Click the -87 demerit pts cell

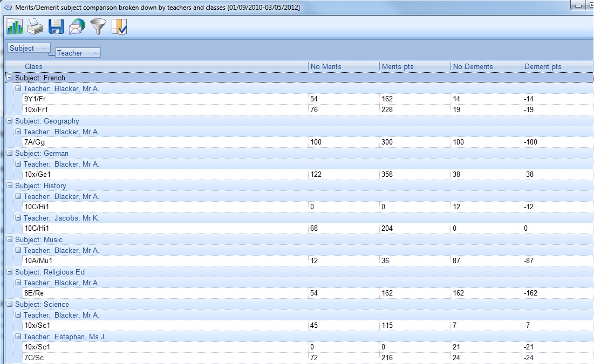pyautogui.click(x=557, y=260)
